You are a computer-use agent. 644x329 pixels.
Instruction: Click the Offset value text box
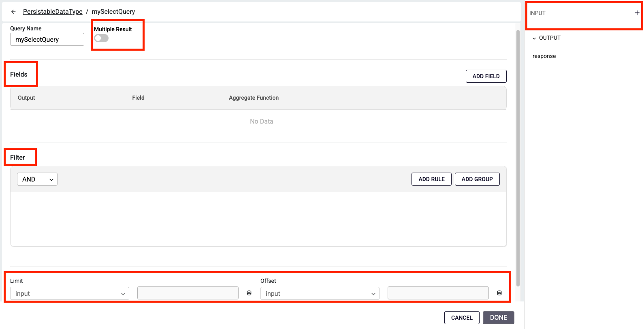click(438, 293)
